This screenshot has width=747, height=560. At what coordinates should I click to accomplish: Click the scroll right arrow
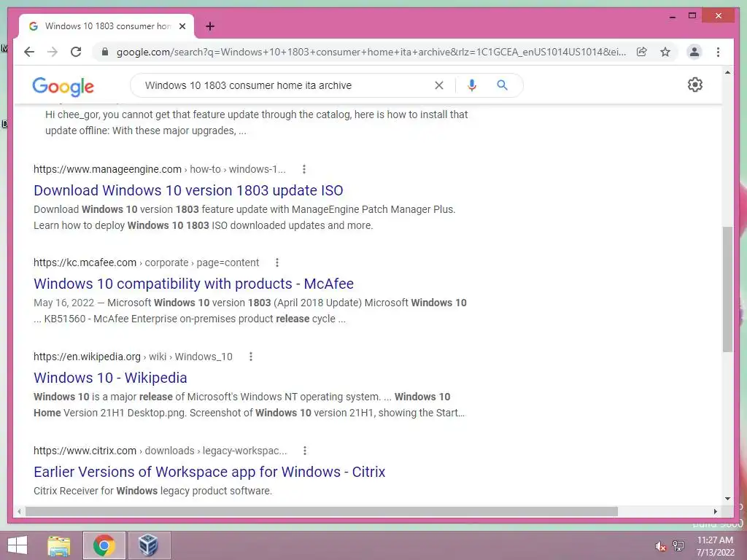point(715,511)
